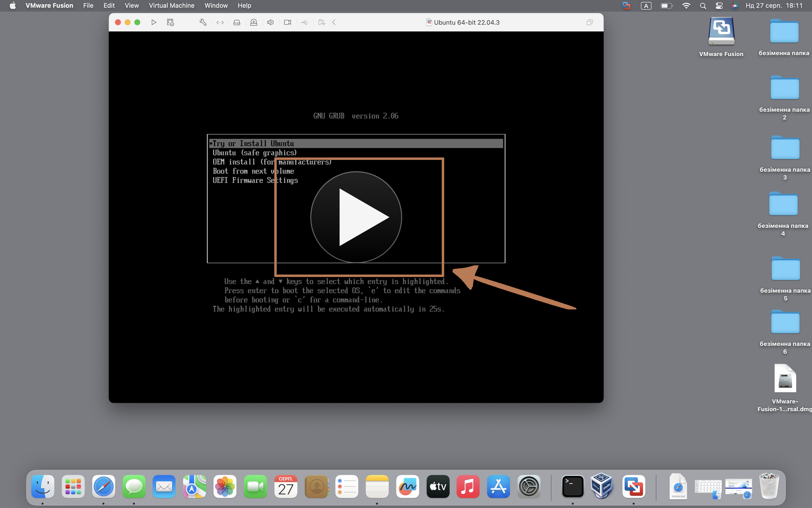This screenshot has width=812, height=508.
Task: Open the Window menu
Action: tap(216, 5)
